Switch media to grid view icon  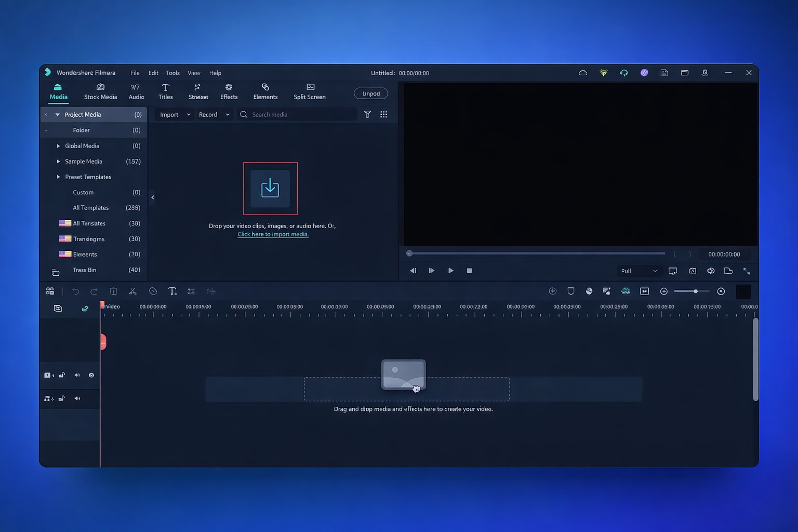point(383,114)
